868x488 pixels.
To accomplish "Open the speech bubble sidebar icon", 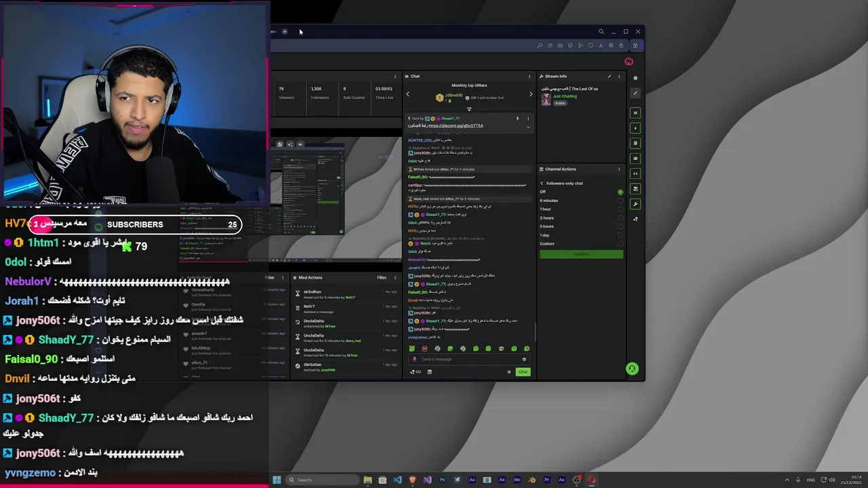I will click(x=635, y=159).
